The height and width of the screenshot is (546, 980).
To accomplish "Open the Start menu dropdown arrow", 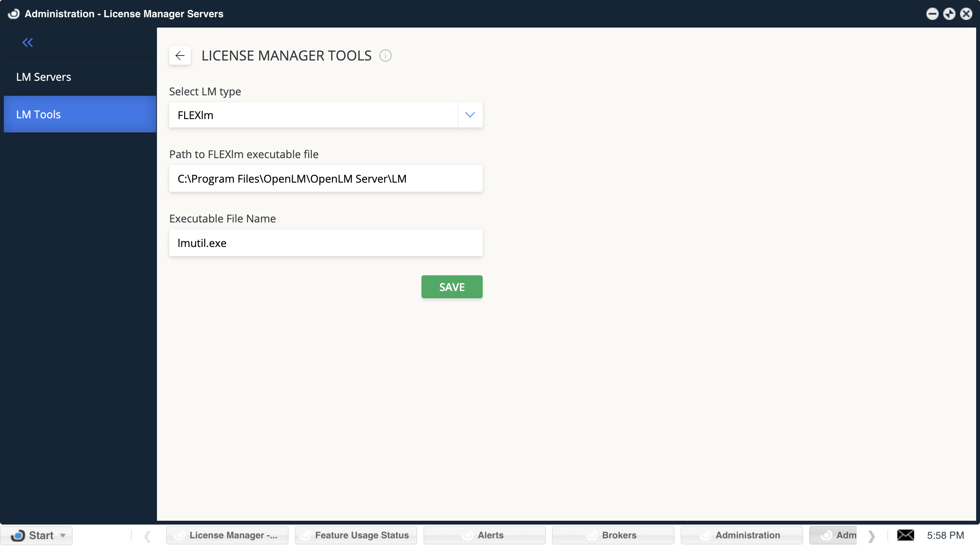I will pyautogui.click(x=62, y=536).
